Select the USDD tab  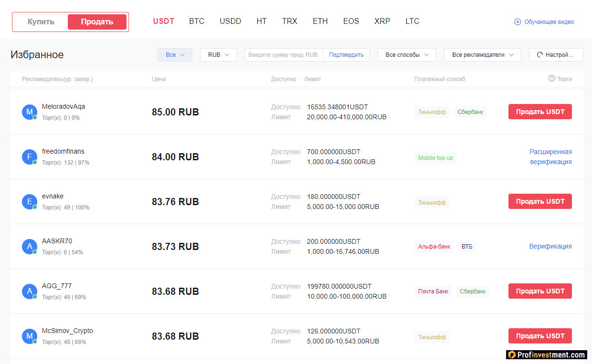coord(231,21)
